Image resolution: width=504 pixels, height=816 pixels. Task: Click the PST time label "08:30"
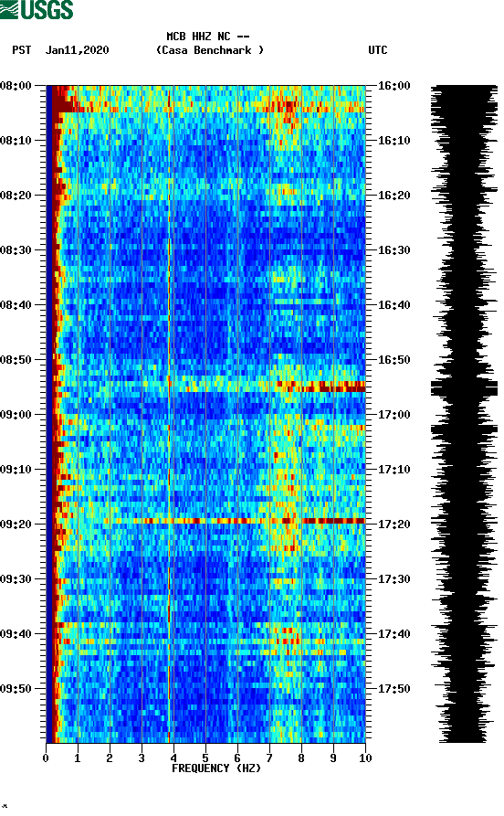point(16,249)
